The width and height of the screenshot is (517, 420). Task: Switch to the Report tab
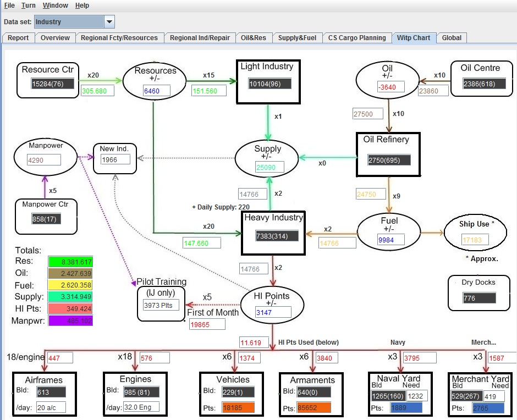[18, 38]
